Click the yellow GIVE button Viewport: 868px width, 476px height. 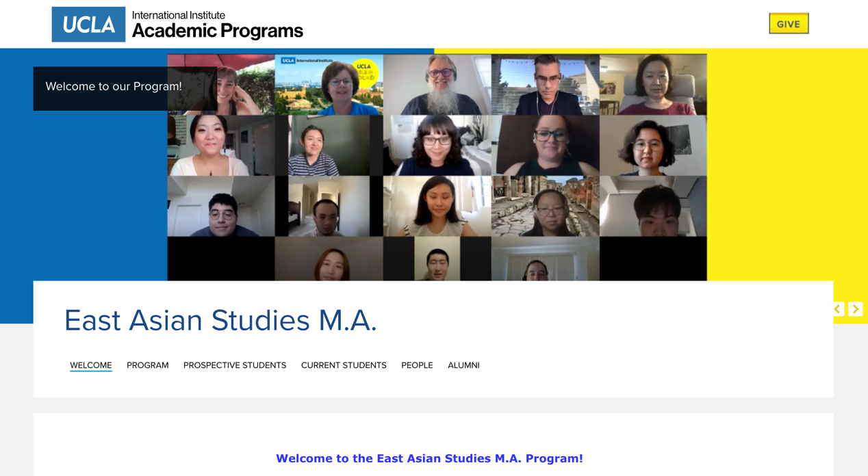[x=789, y=24]
